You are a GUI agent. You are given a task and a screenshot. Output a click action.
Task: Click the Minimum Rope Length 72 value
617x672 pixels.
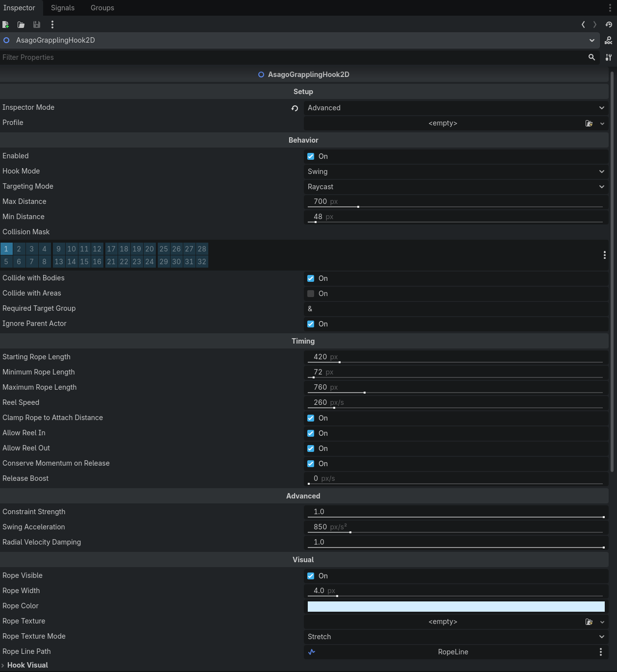coord(318,372)
